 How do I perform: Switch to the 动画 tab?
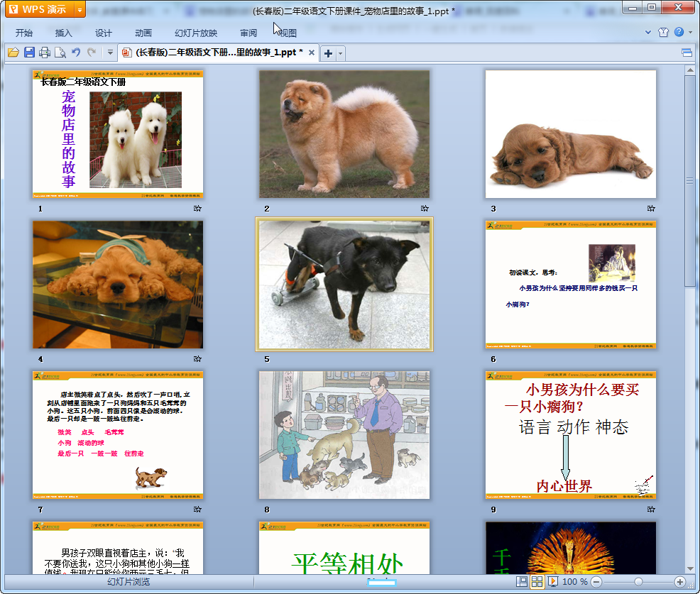(143, 33)
